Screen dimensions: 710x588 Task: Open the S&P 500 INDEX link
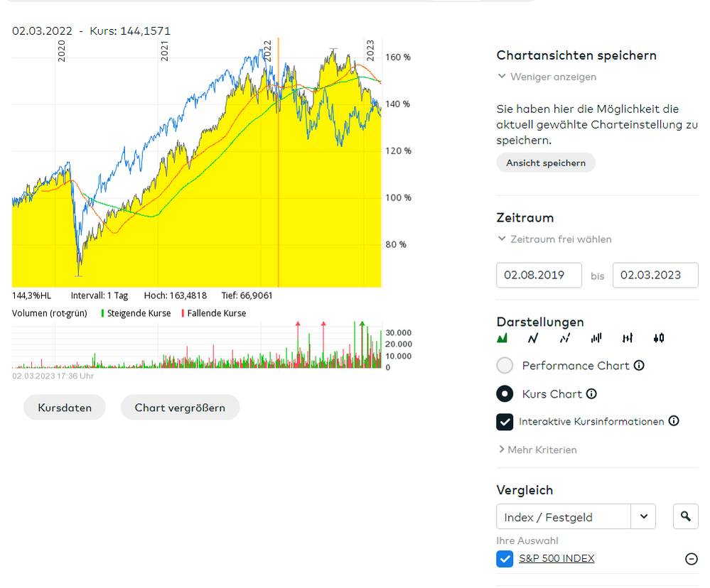pyautogui.click(x=556, y=558)
